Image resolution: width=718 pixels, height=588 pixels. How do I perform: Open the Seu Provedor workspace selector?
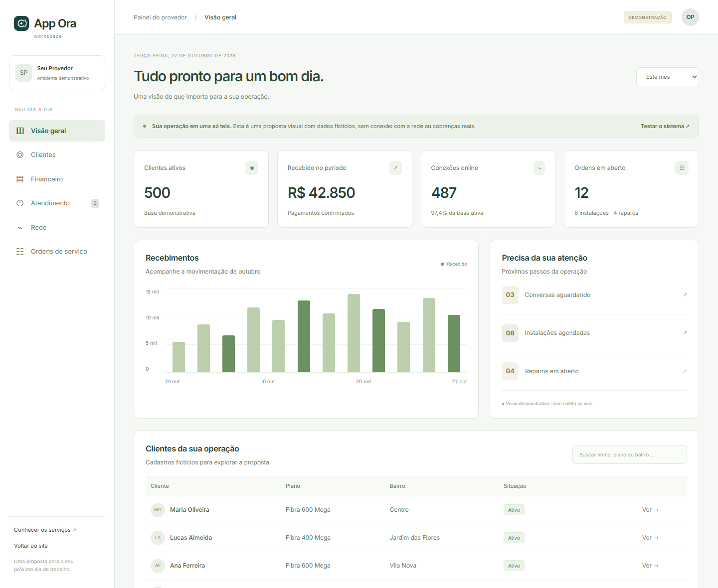pos(57,73)
